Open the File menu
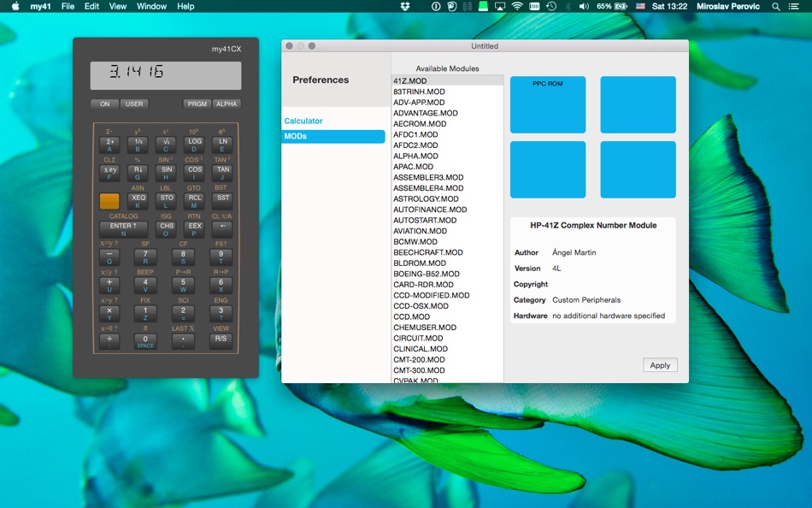The height and width of the screenshot is (508, 812). 68,6
